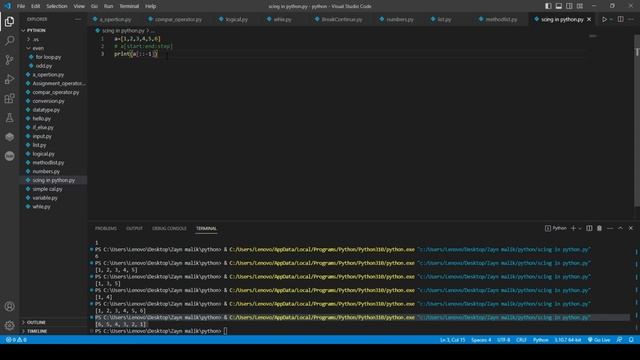Open the Customize Layout icon
Image resolution: width=640 pixels, height=360 pixels.
[580, 6]
